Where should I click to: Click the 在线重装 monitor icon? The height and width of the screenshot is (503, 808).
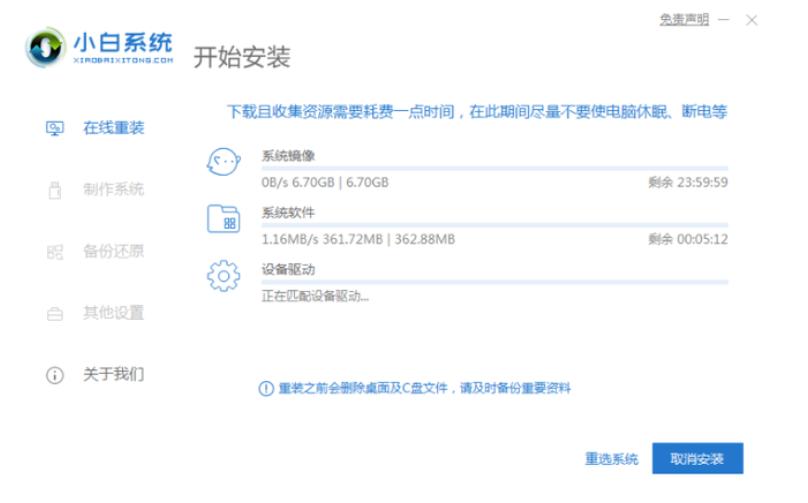pyautogui.click(x=56, y=128)
